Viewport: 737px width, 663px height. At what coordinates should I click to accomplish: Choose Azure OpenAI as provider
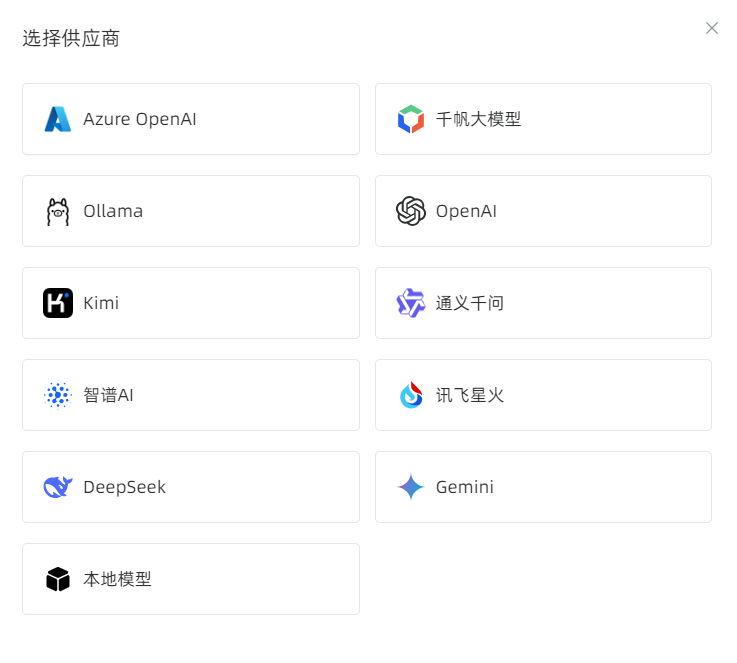click(191, 119)
